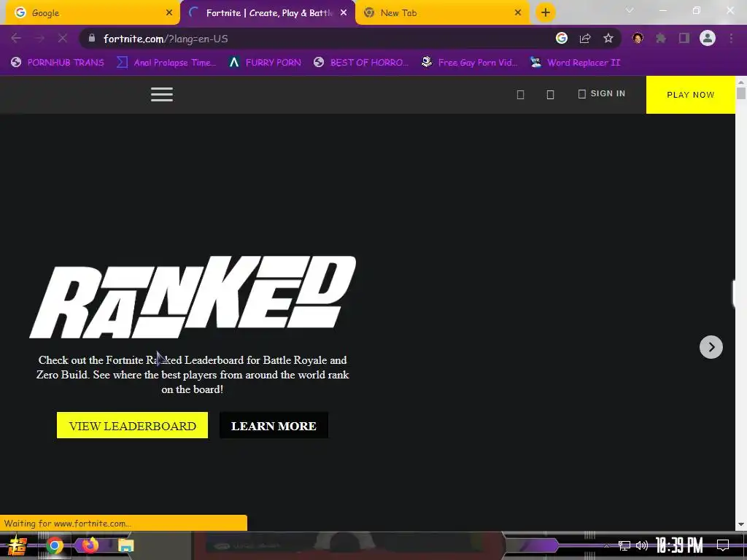Open Chrome three-dot menu
The image size is (747, 560).
click(x=731, y=39)
